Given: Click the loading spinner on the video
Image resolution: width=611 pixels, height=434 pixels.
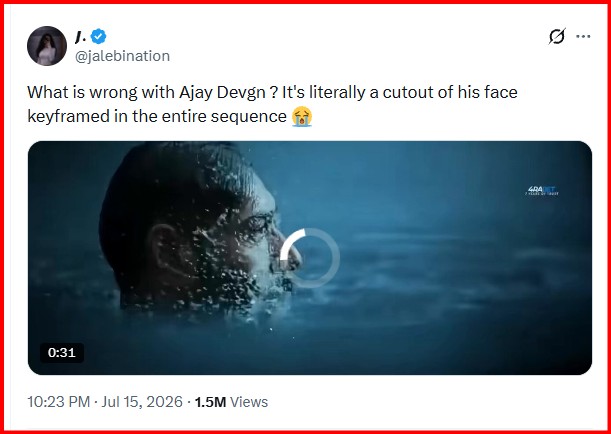Looking at the screenshot, I should (x=310, y=258).
